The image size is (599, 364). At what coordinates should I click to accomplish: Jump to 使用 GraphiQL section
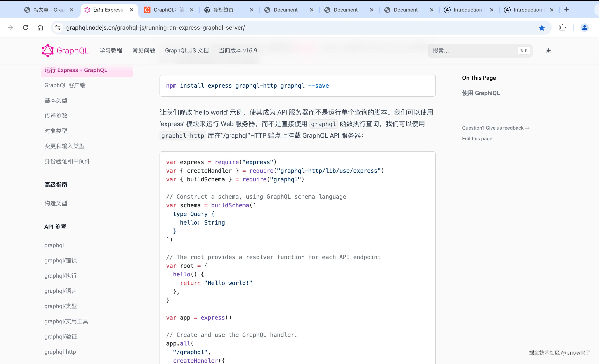click(x=481, y=93)
